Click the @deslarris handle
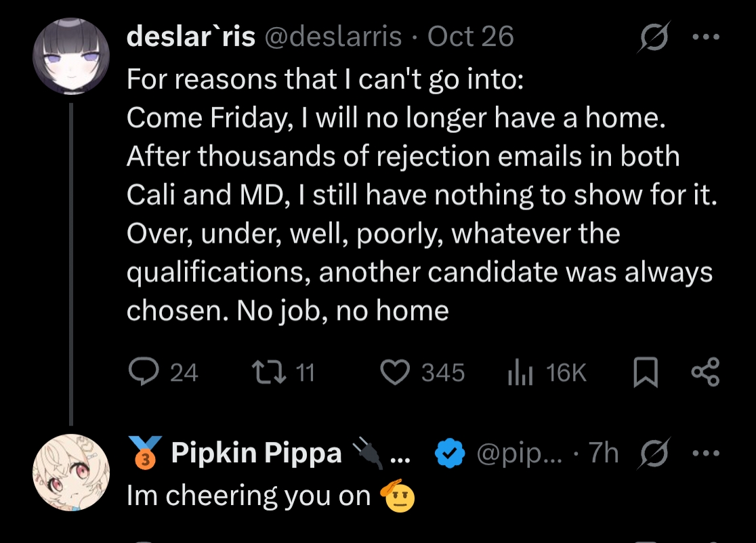Screen dimensions: 756x543 pos(332,37)
